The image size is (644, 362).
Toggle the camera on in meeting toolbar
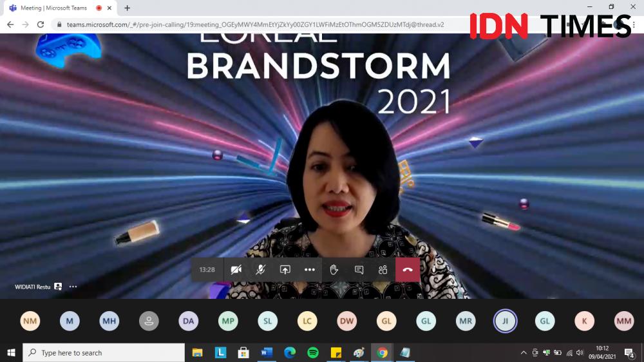(x=236, y=270)
